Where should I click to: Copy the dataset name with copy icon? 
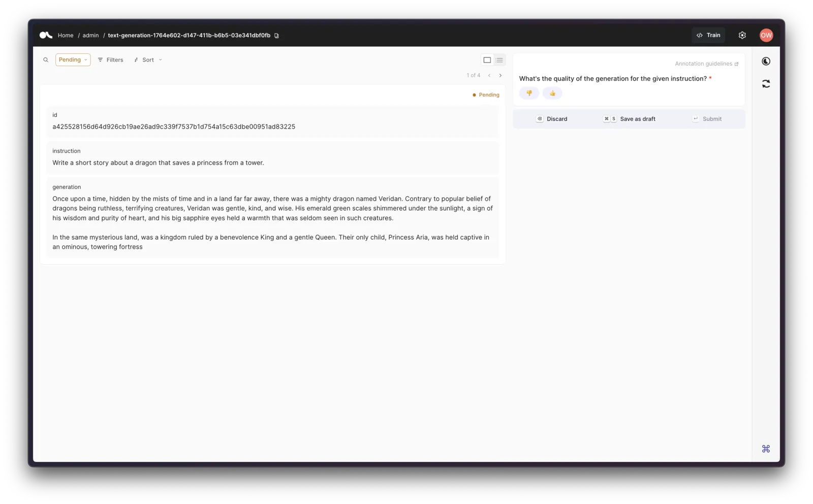click(276, 36)
